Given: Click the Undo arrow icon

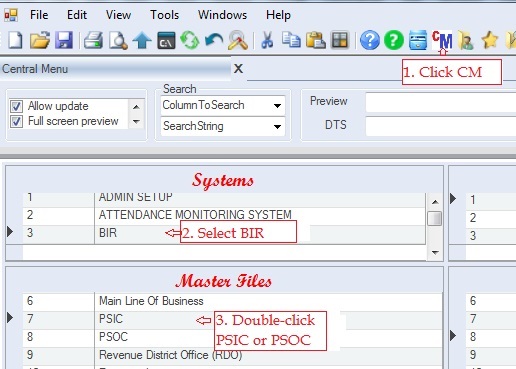Looking at the screenshot, I should tap(214, 40).
